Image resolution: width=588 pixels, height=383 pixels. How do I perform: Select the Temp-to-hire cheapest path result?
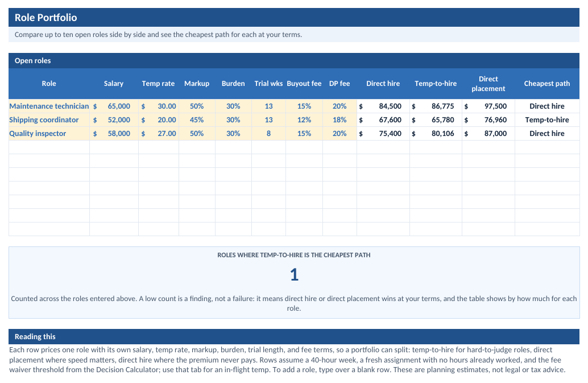click(x=547, y=120)
